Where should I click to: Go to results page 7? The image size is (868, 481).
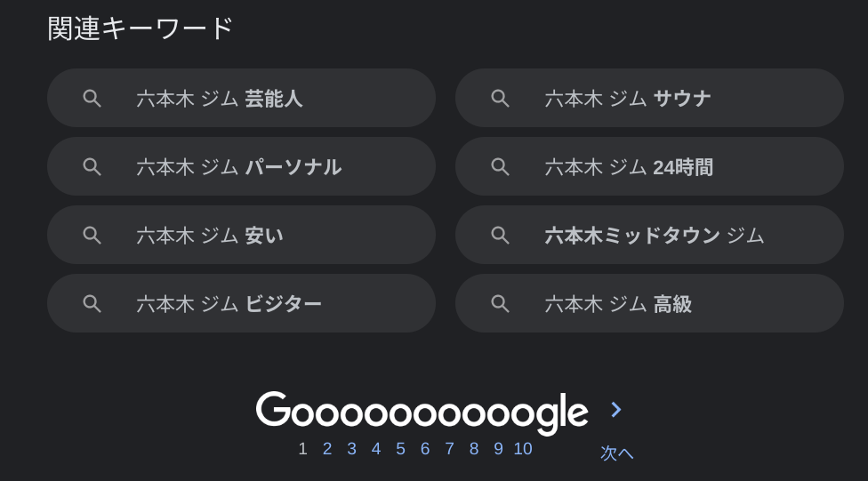coord(449,449)
